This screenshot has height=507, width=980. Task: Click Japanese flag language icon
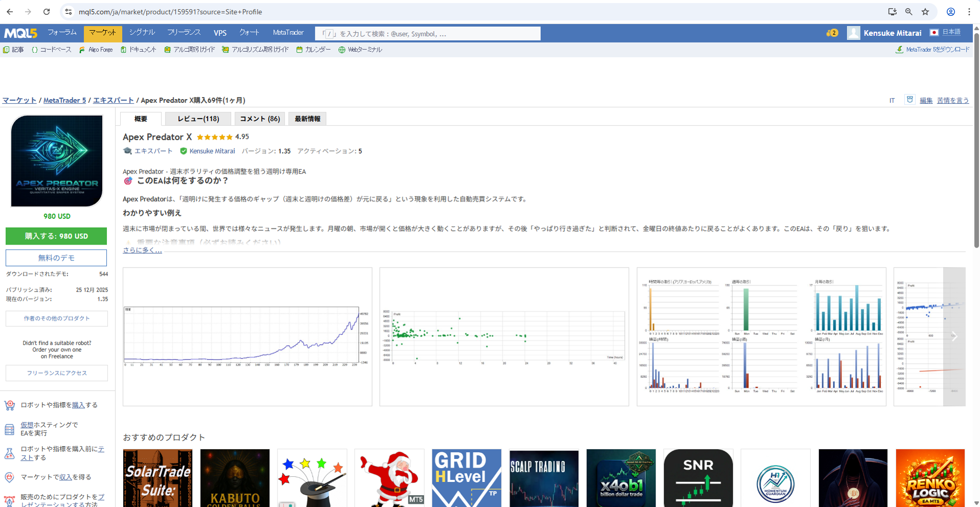point(934,32)
